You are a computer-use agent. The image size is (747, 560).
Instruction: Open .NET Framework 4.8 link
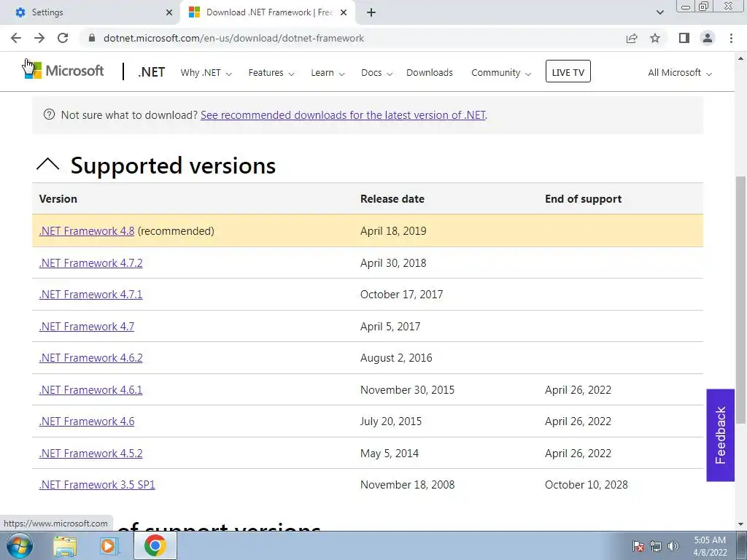point(87,231)
